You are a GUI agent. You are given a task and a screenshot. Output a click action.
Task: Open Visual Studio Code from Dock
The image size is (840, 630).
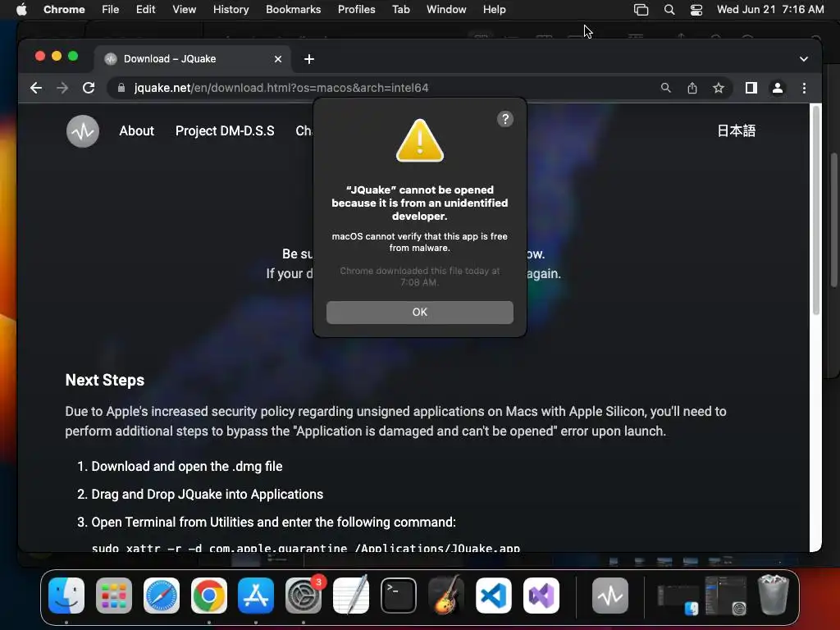point(493,596)
